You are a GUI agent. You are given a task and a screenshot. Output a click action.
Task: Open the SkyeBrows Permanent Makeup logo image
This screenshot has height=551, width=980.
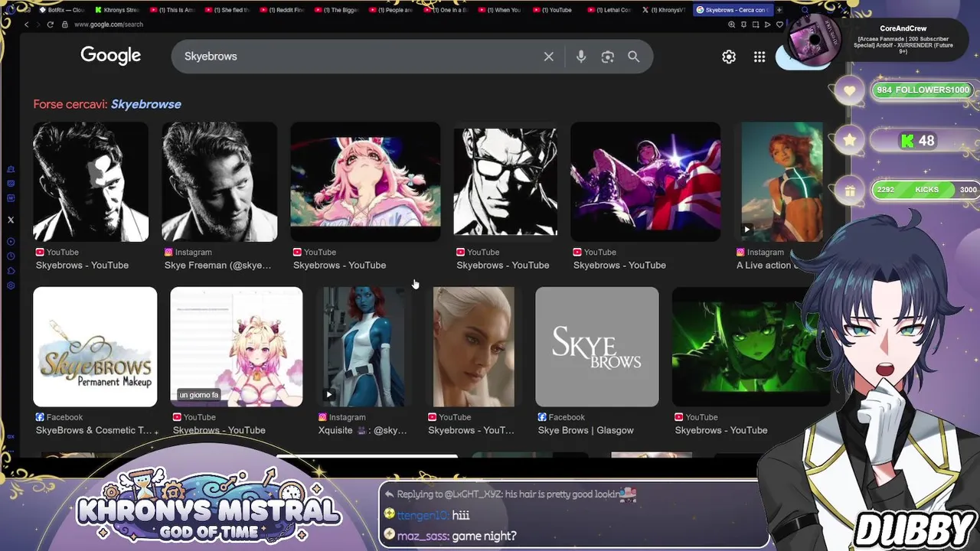coord(95,347)
